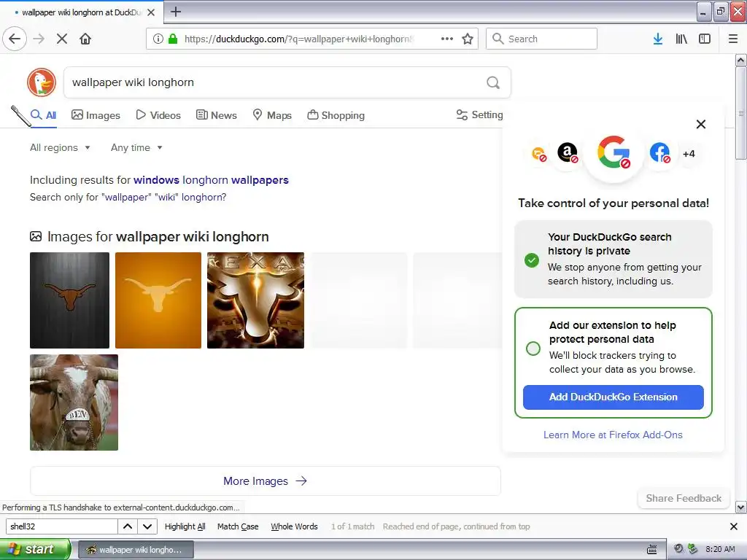Click the blocked Amazon tracker icon
The height and width of the screenshot is (560, 747).
[x=568, y=153]
